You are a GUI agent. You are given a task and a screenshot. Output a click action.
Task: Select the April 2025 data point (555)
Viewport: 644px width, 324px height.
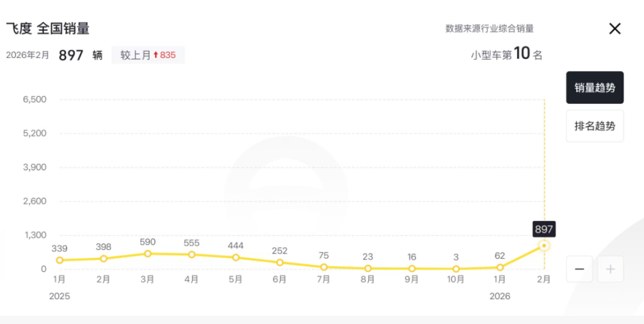pyautogui.click(x=191, y=255)
